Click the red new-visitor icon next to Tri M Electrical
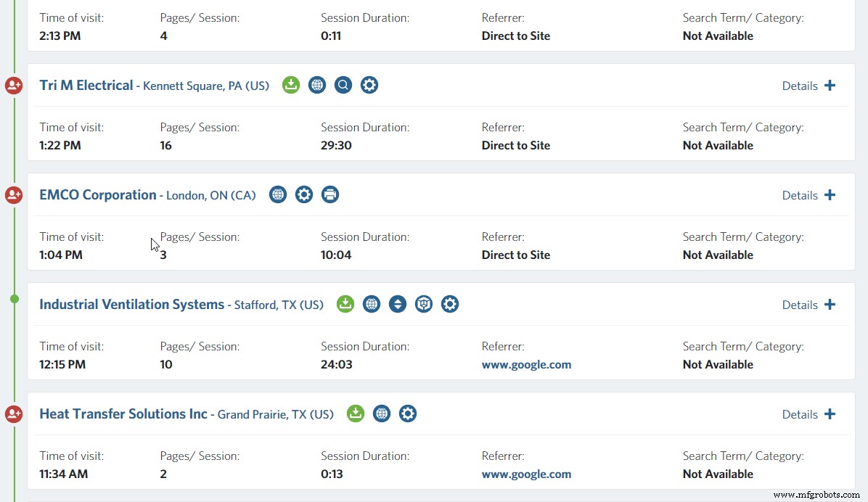Image resolution: width=868 pixels, height=502 pixels. (14, 86)
